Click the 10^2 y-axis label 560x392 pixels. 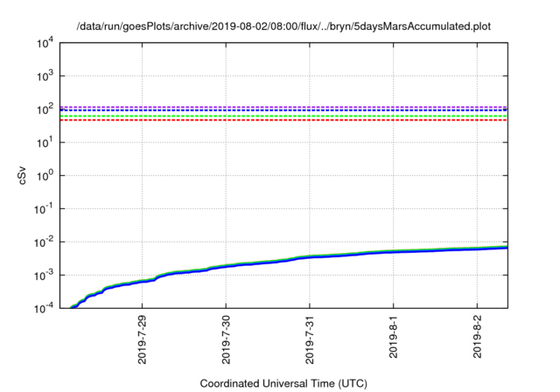pos(45,108)
